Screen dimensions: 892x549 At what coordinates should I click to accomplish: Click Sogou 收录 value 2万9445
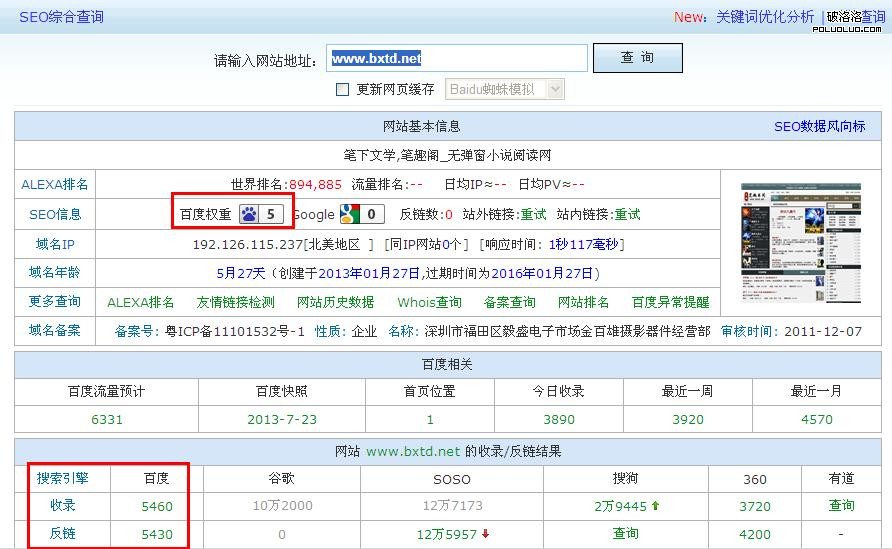[x=621, y=506]
